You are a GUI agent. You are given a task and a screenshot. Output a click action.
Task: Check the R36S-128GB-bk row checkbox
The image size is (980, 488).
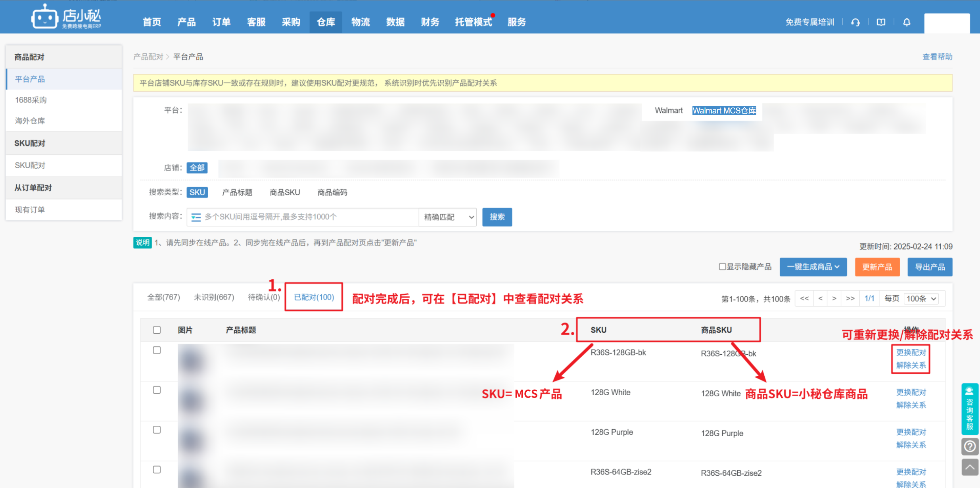[x=157, y=350]
